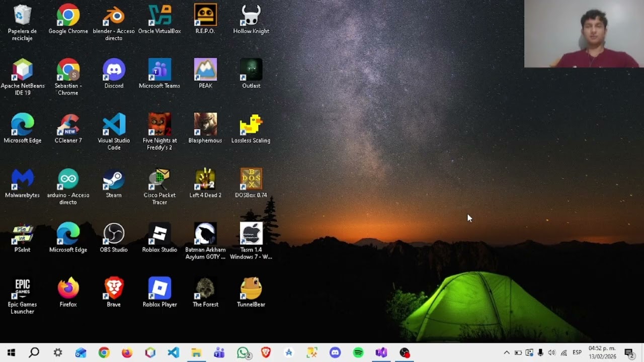This screenshot has width=644, height=362.
Task: Open Discord from the taskbar
Action: click(x=335, y=353)
